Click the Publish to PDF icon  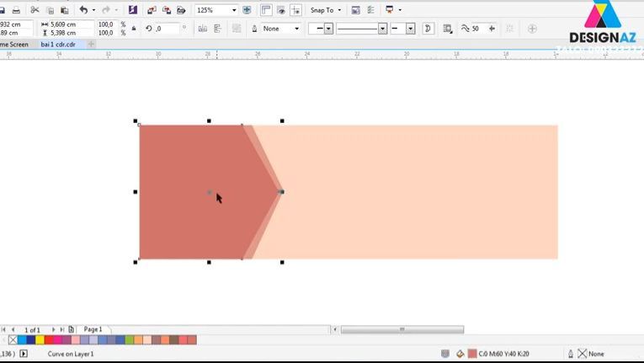click(x=181, y=10)
